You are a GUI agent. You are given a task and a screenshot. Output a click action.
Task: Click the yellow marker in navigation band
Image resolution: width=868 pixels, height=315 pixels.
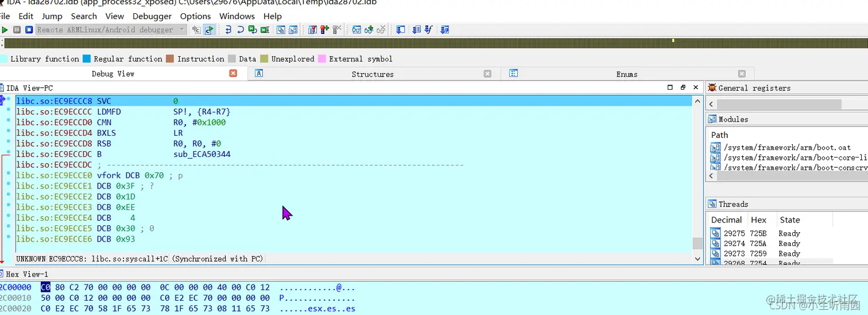[x=673, y=41]
